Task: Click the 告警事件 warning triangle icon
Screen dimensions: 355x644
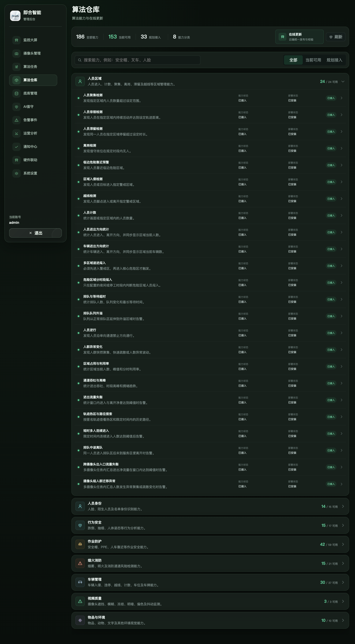Action: click(x=17, y=120)
